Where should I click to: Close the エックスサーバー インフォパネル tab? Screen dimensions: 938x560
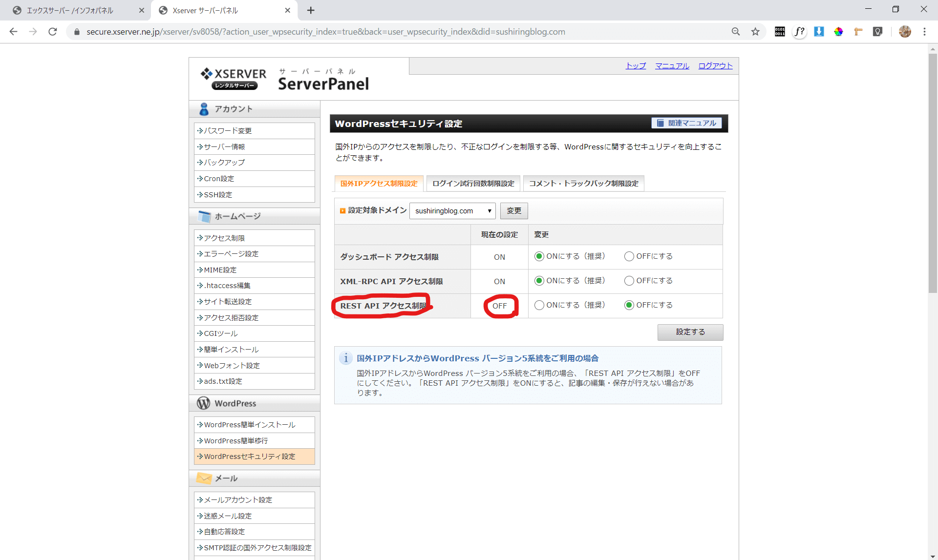(142, 10)
